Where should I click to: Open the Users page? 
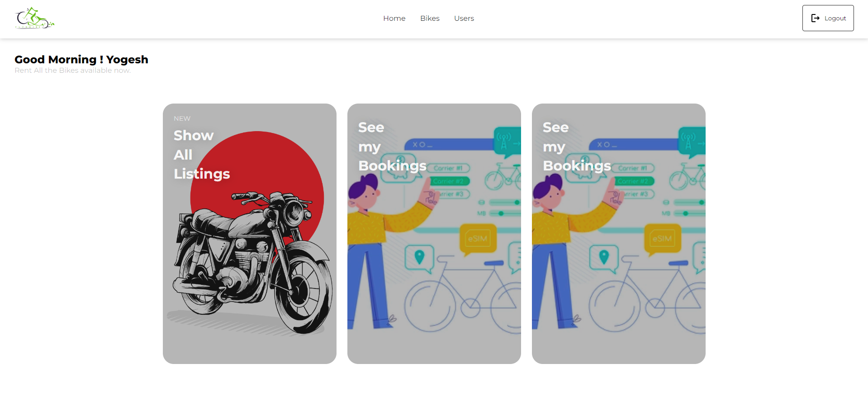tap(464, 18)
